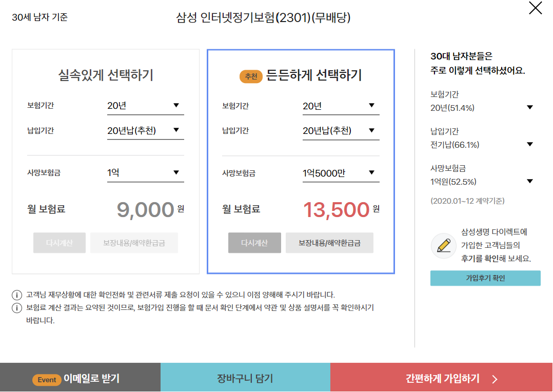Click the orange 추천 badge
553x392 pixels.
(x=251, y=76)
